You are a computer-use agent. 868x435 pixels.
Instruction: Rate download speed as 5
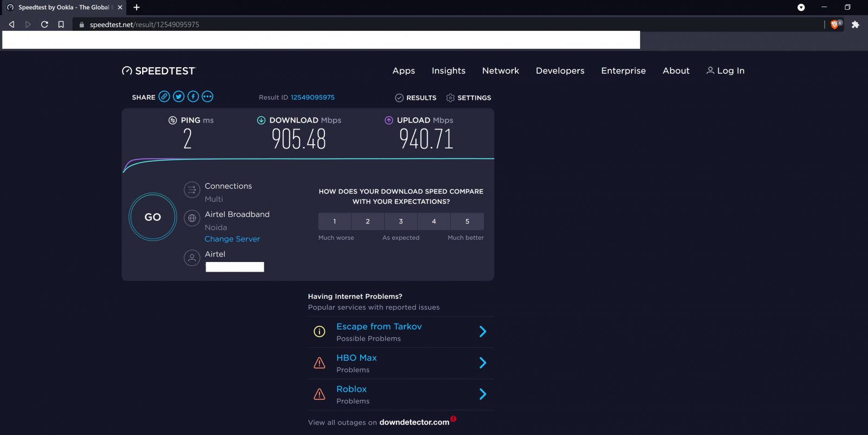tap(467, 221)
